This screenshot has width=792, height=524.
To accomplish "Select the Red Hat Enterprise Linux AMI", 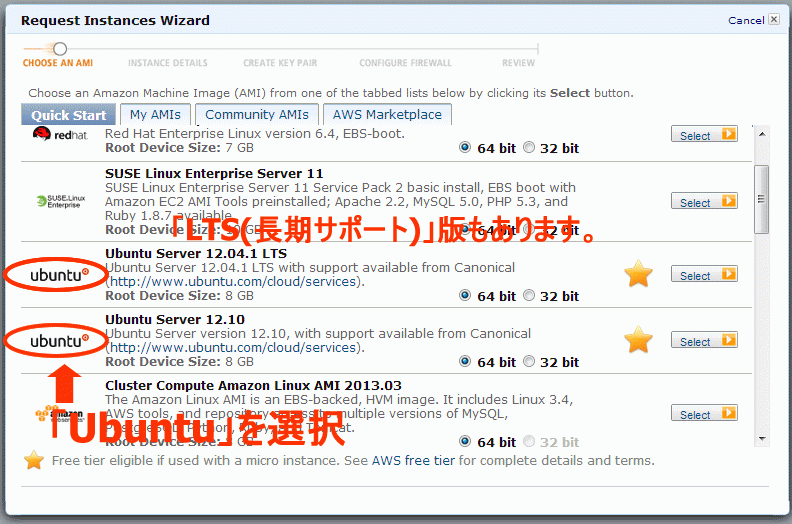I will coord(704,134).
